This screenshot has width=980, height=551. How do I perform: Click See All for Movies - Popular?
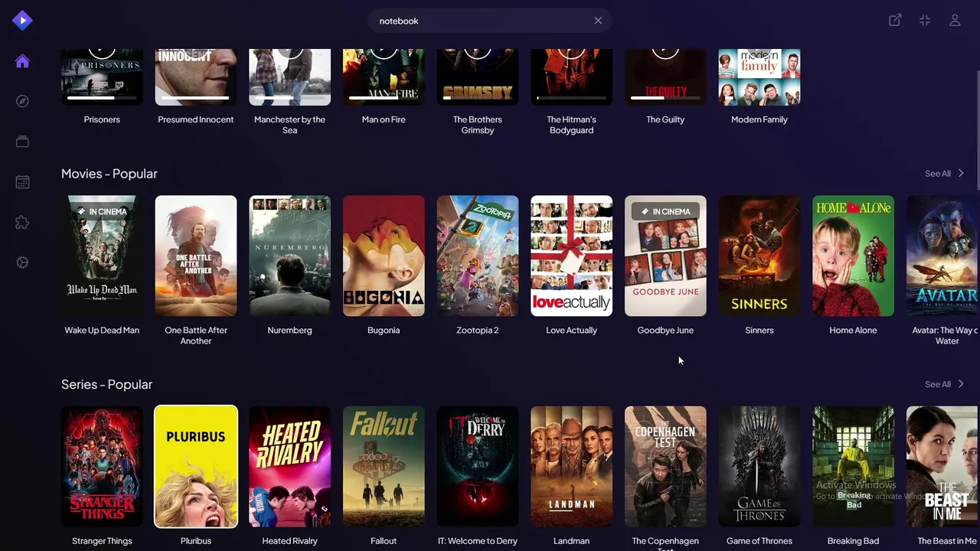click(944, 174)
